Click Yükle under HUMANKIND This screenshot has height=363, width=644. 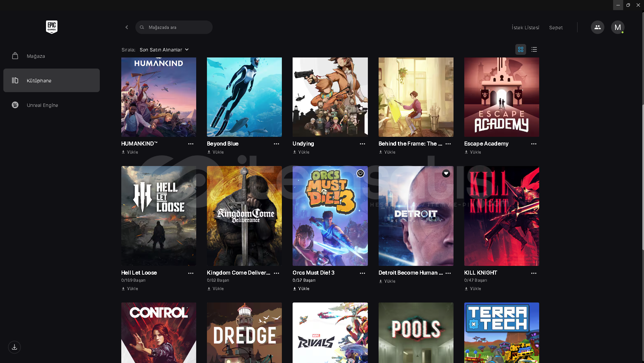130,152
